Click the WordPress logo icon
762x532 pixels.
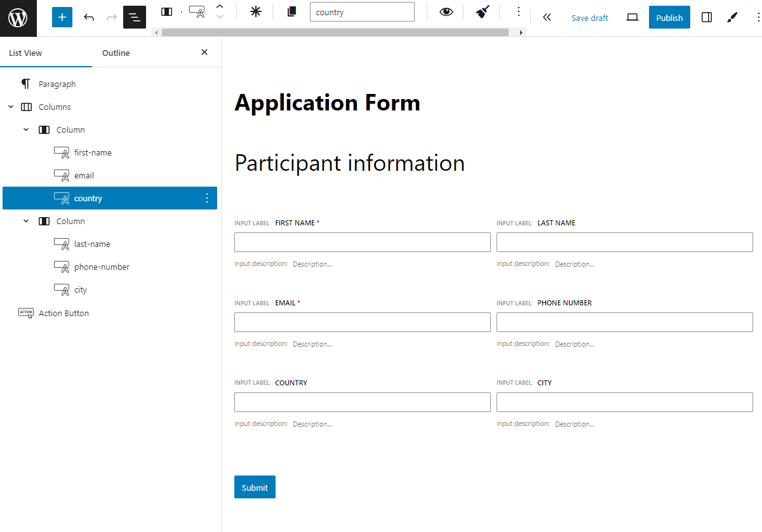point(18,17)
